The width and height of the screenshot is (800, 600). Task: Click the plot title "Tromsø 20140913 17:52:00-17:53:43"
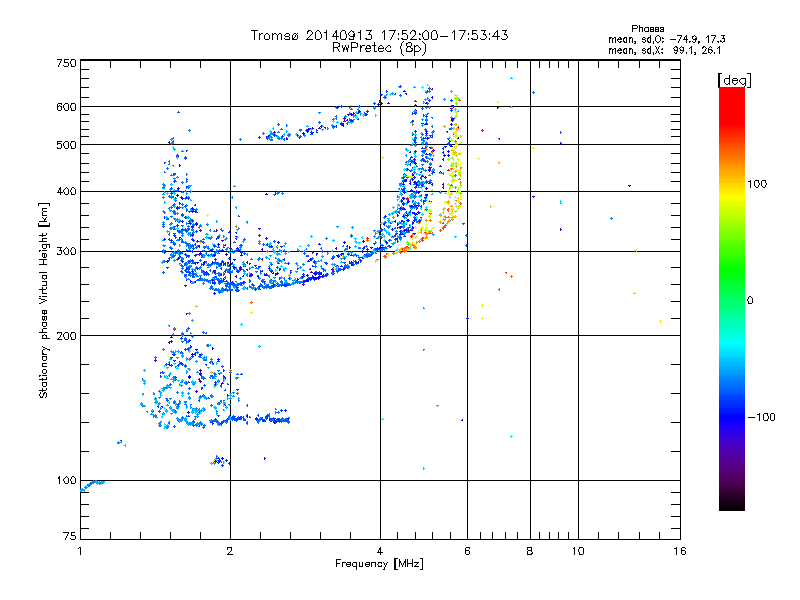(379, 35)
